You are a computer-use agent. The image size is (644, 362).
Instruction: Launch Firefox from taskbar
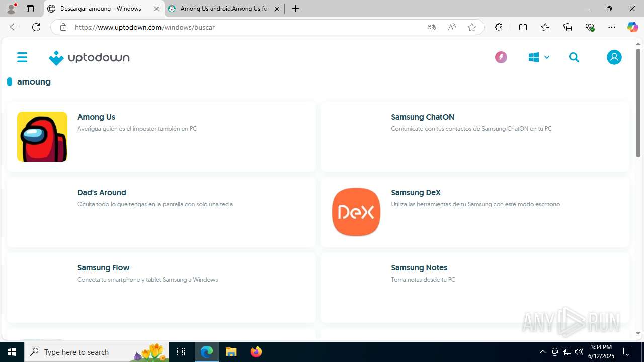click(256, 352)
